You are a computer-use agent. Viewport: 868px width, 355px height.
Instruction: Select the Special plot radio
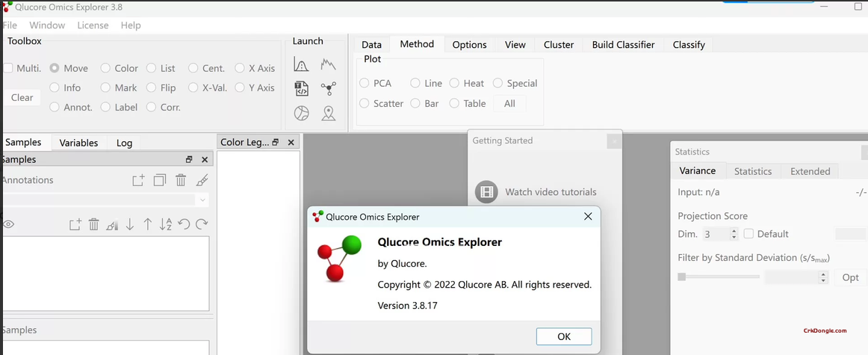point(497,83)
